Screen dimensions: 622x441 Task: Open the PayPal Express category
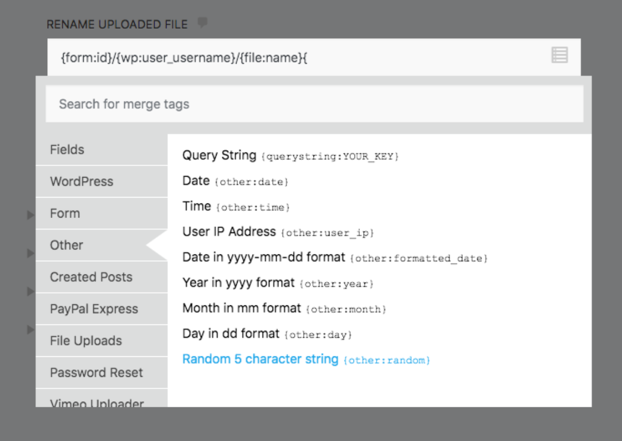[x=101, y=309]
